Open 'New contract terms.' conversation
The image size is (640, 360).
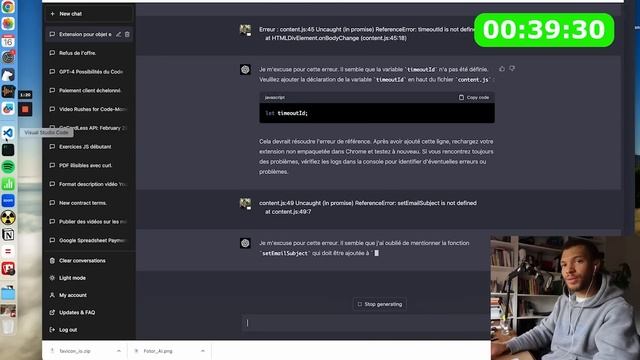[x=89, y=203]
